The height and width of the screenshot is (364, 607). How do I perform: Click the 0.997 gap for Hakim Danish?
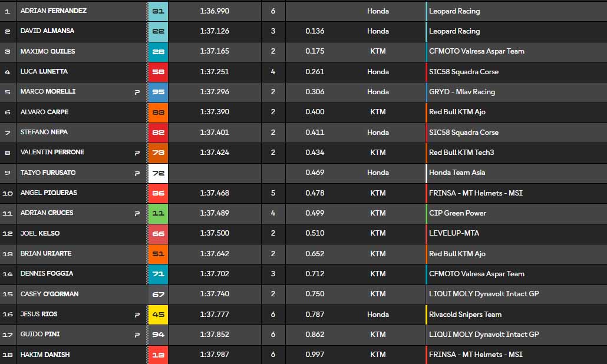[x=315, y=355]
